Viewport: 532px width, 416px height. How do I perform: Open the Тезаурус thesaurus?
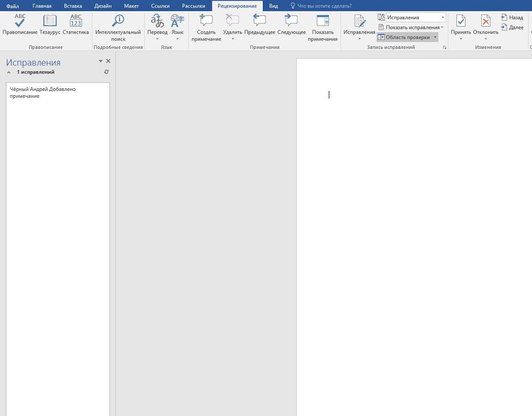point(50,24)
